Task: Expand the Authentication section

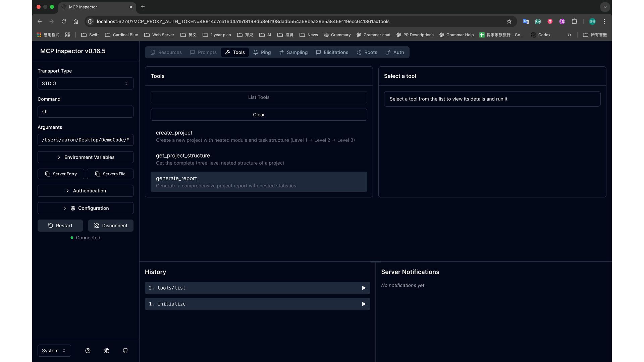Action: [85, 191]
